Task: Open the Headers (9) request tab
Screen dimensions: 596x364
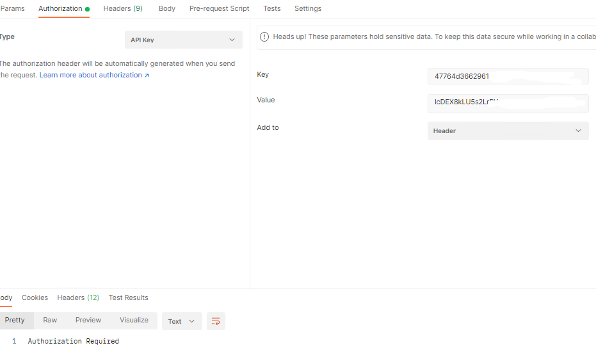Action: (123, 8)
